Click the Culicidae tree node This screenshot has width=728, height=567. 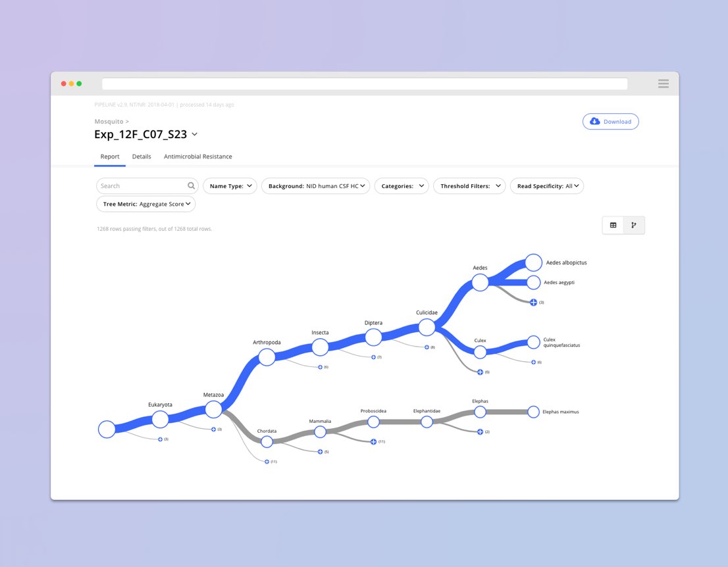click(427, 327)
